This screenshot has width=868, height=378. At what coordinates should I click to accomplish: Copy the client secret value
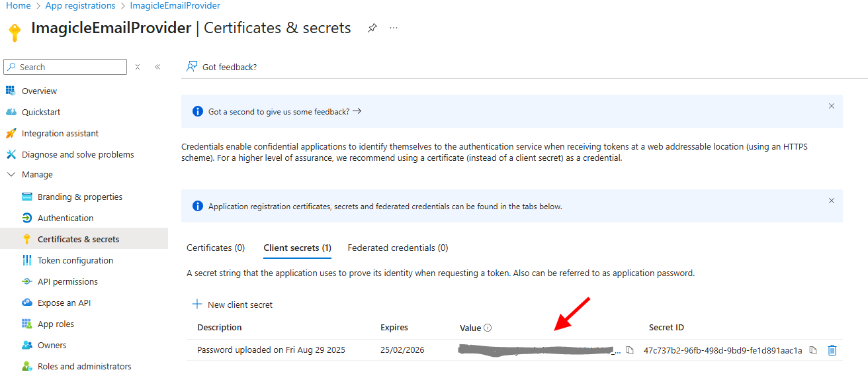[x=630, y=350]
